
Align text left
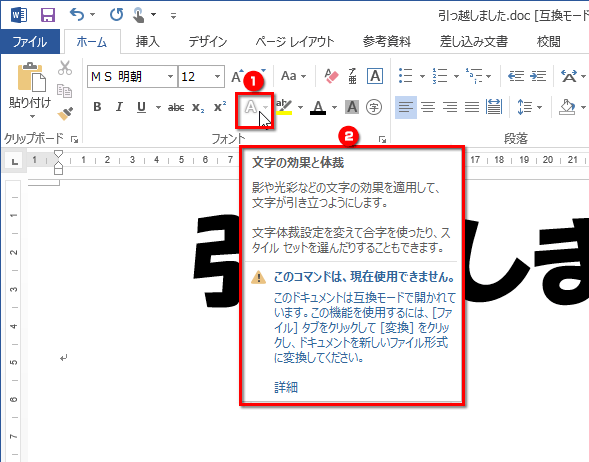click(406, 107)
